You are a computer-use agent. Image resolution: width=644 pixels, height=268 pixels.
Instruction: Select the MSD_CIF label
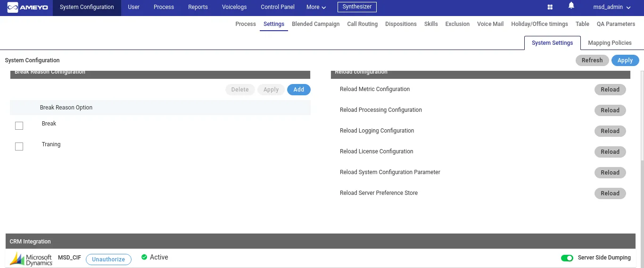tap(69, 258)
